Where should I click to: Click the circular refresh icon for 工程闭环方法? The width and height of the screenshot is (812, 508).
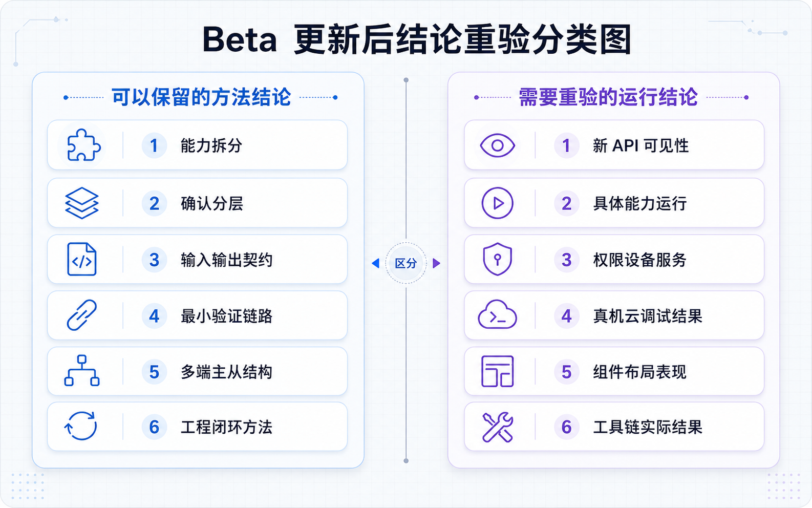pyautogui.click(x=81, y=426)
